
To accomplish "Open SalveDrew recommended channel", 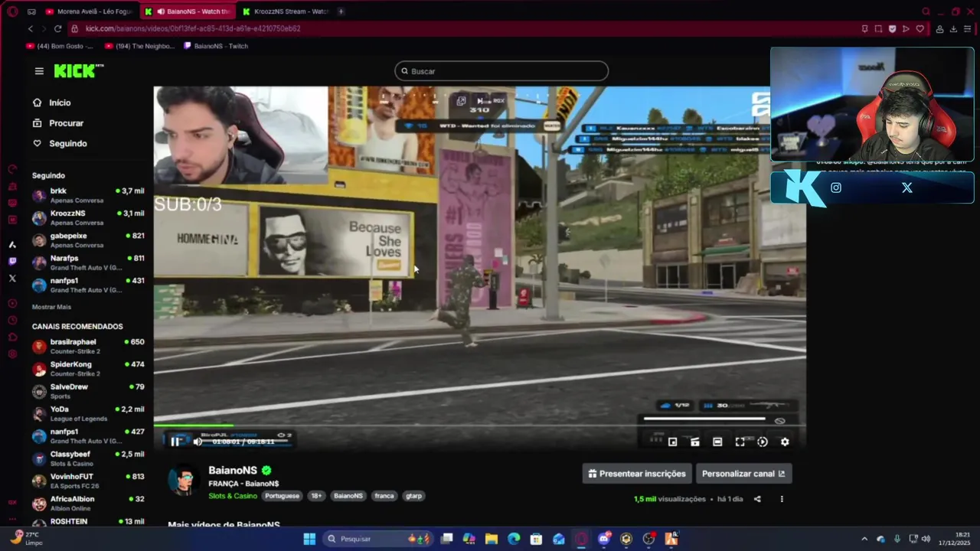I will coord(88,391).
